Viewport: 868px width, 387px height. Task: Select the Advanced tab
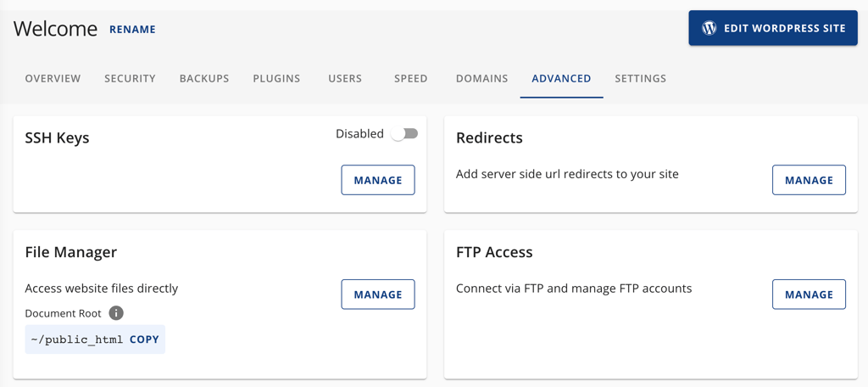click(x=561, y=79)
